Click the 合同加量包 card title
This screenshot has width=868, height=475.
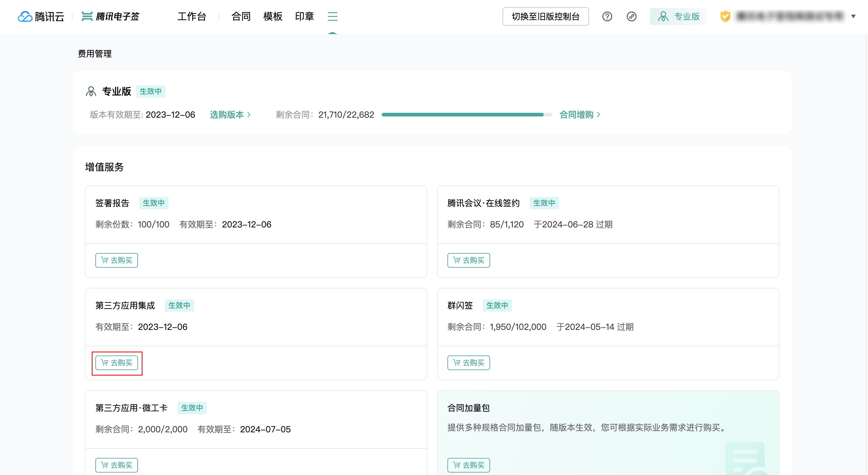coord(468,408)
